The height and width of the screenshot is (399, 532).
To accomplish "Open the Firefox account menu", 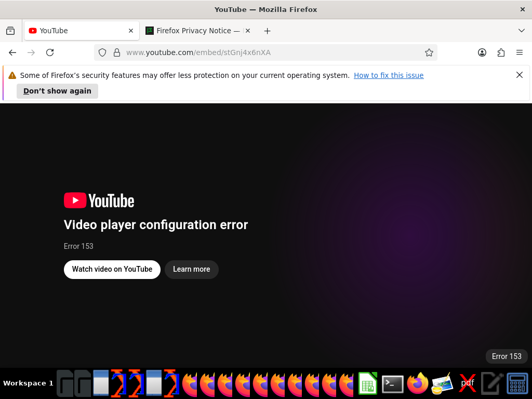I will pos(482,52).
